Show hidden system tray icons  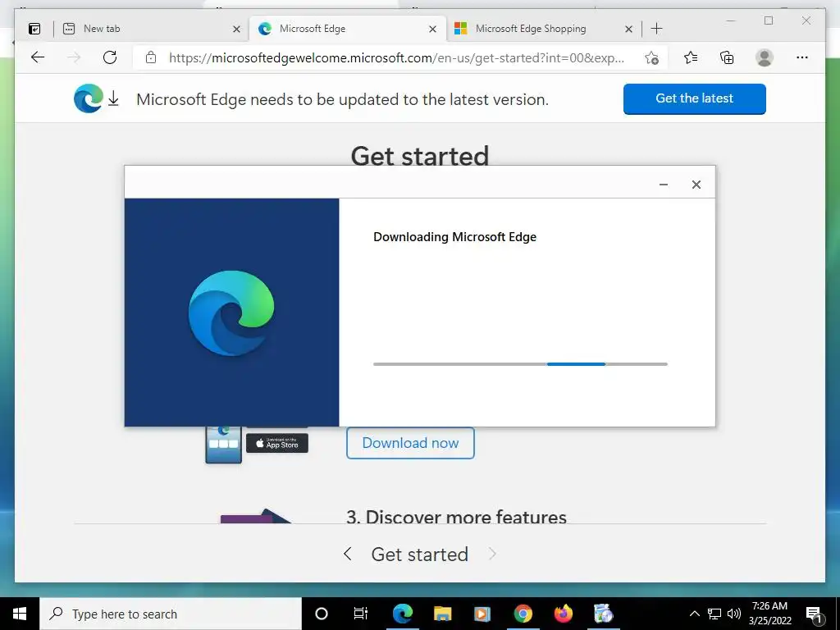pos(694,614)
